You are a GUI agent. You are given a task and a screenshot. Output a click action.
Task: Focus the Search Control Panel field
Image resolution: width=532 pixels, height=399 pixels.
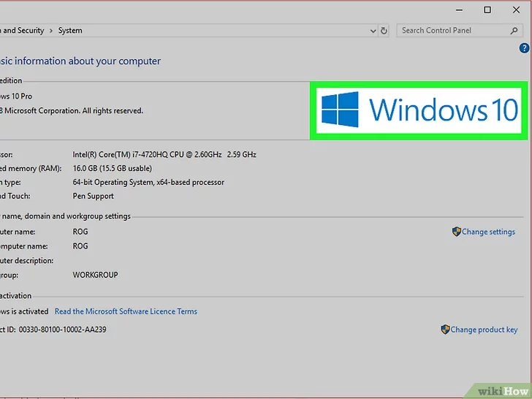(x=459, y=31)
